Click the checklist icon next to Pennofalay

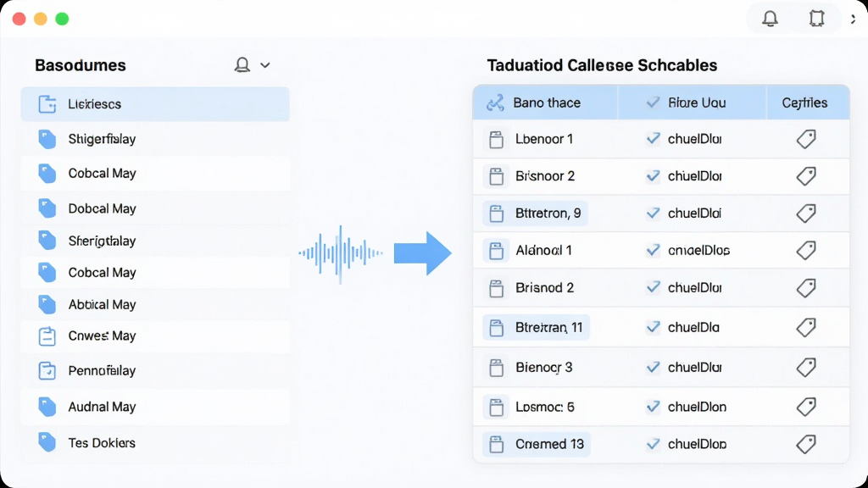point(47,371)
